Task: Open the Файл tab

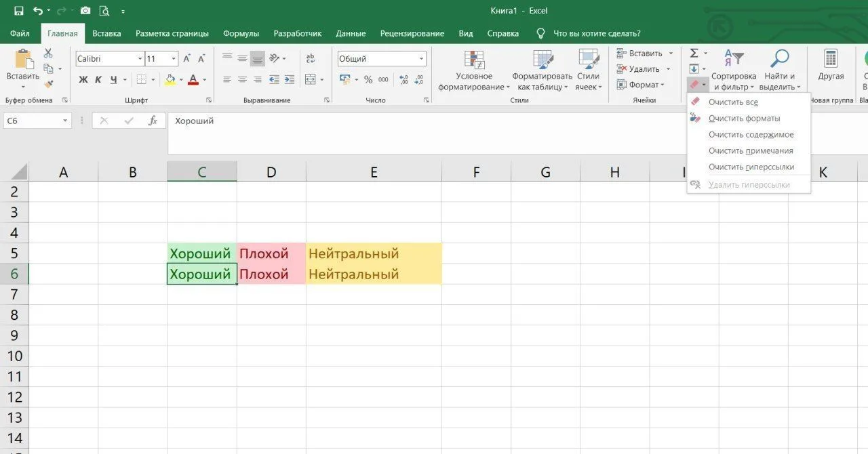Action: [20, 33]
